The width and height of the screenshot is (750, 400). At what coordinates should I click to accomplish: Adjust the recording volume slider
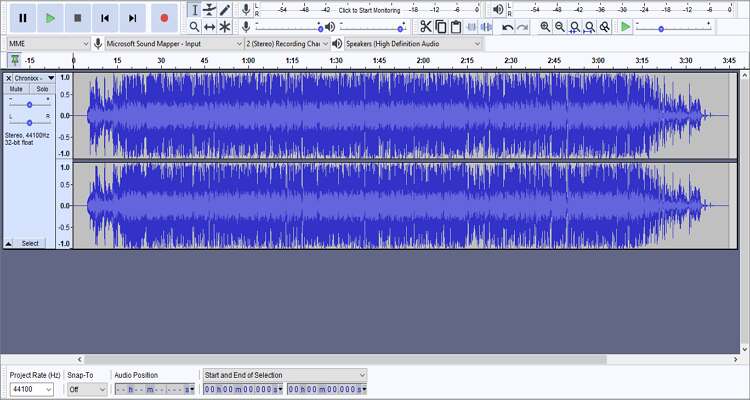(288, 27)
